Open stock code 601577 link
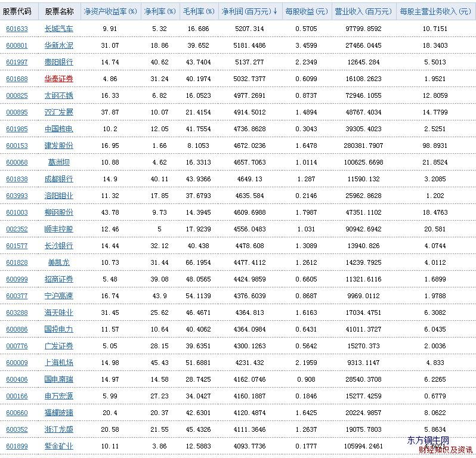Image resolution: width=476 pixels, height=458 pixels. tap(17, 246)
